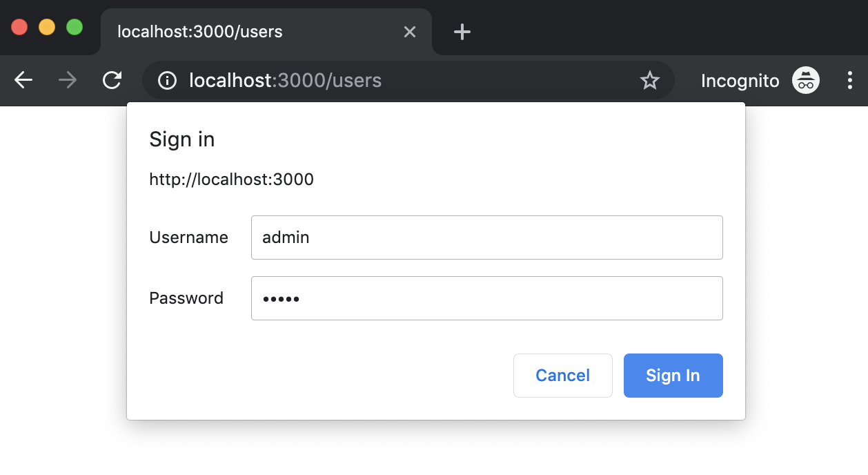Screen dimensions: 868x475
Task: Go back using the back arrow
Action: [x=23, y=81]
